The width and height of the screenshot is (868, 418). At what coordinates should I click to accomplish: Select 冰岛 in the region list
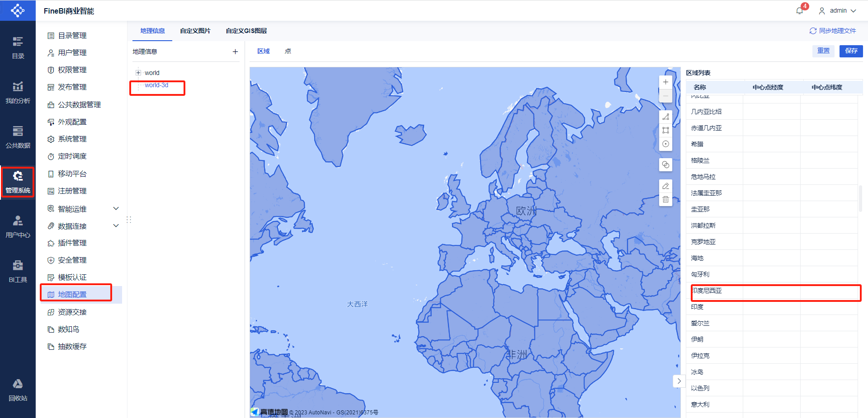click(697, 372)
